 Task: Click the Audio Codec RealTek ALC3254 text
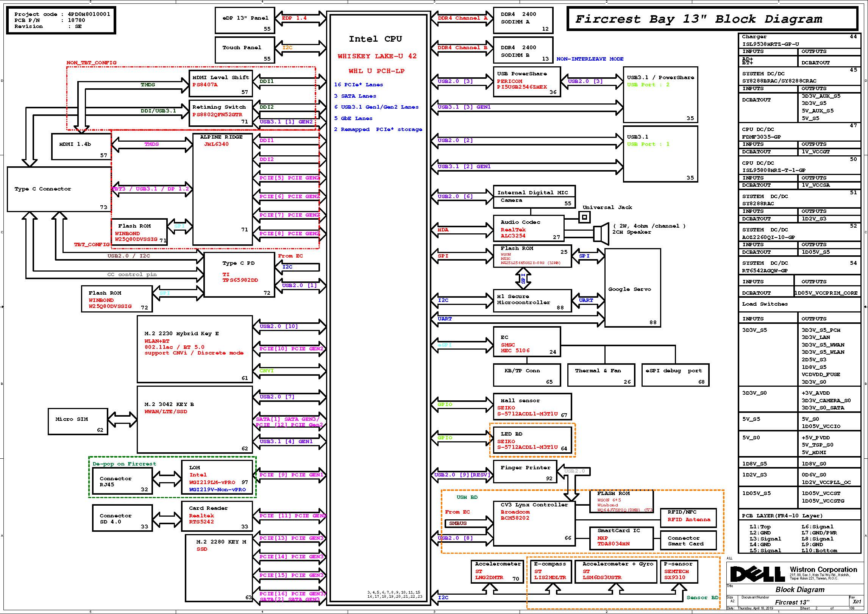(520, 229)
